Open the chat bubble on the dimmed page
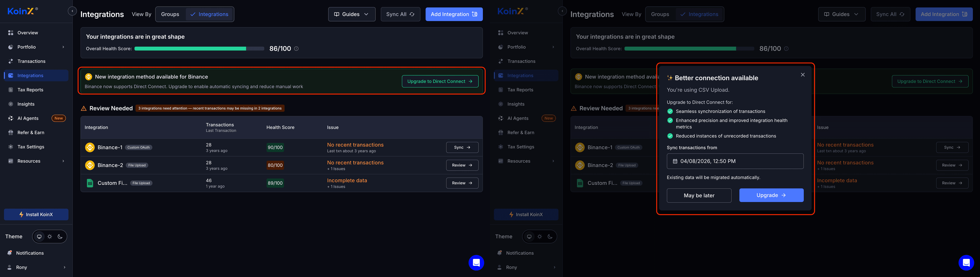 click(966, 262)
